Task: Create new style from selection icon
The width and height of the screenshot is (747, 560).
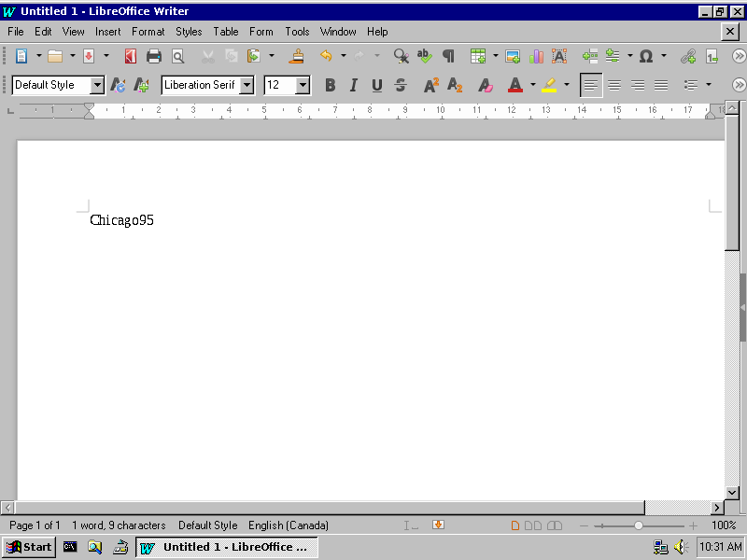Action: (x=141, y=85)
